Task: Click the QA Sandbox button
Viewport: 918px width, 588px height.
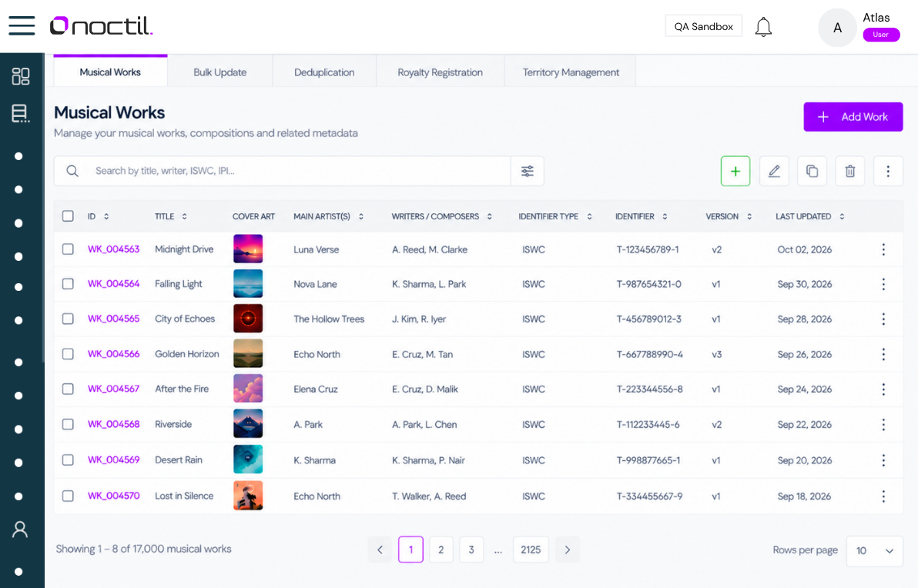Action: point(704,26)
